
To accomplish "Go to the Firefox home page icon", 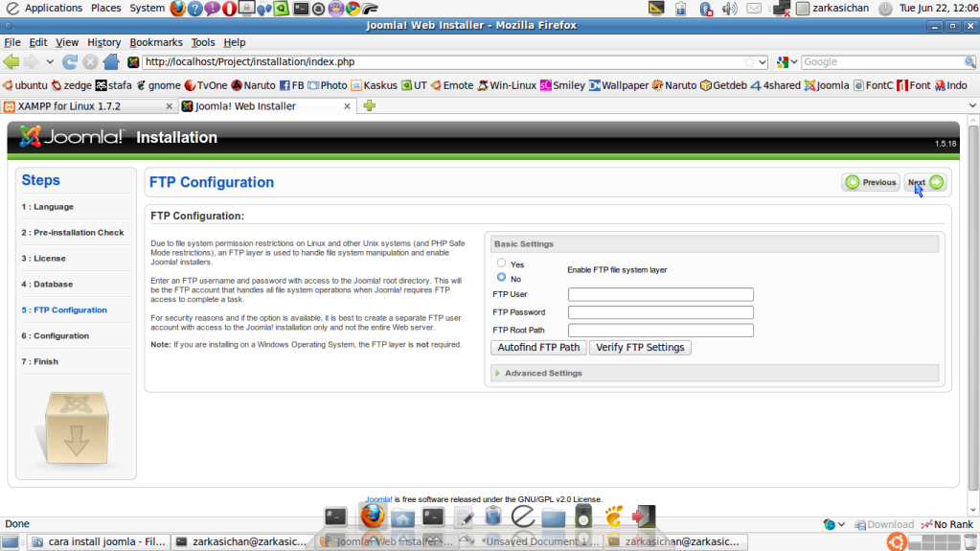I will tap(111, 61).
